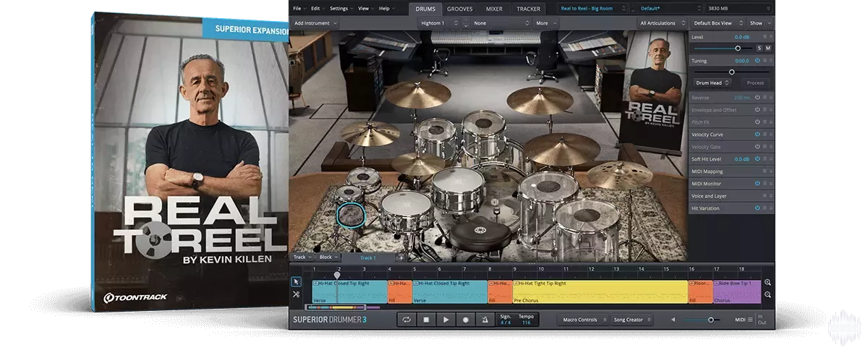Image resolution: width=868 pixels, height=353 pixels.
Task: Mute the selected instrument with the M button
Action: 768,48
